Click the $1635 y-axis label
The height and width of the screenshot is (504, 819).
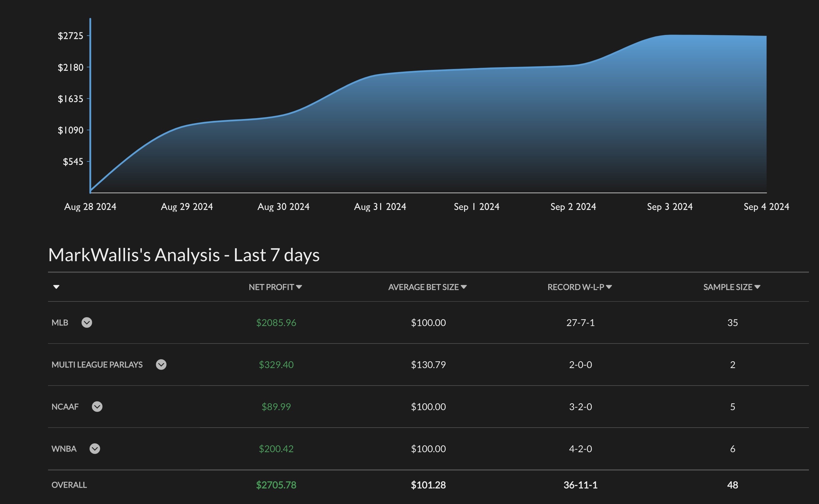pyautogui.click(x=70, y=99)
